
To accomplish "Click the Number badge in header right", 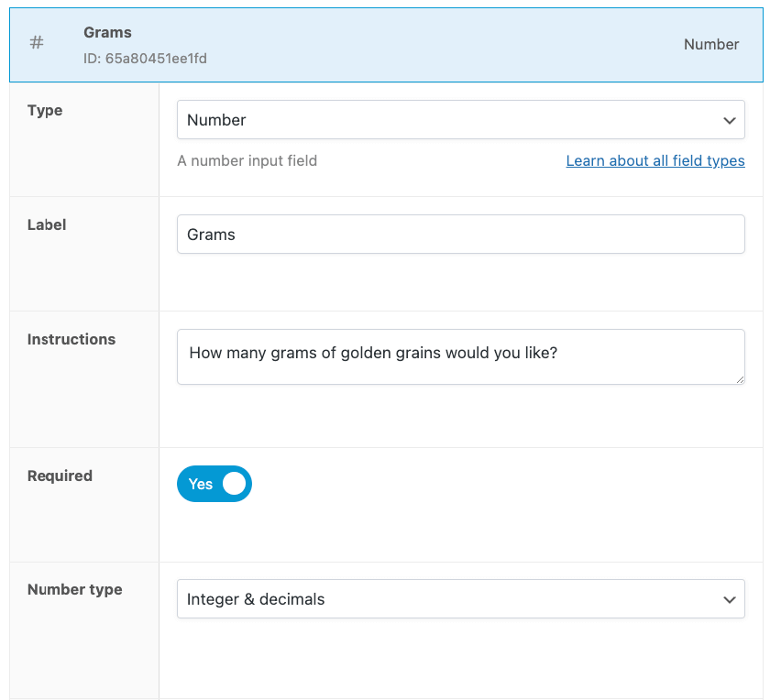I will click(710, 44).
